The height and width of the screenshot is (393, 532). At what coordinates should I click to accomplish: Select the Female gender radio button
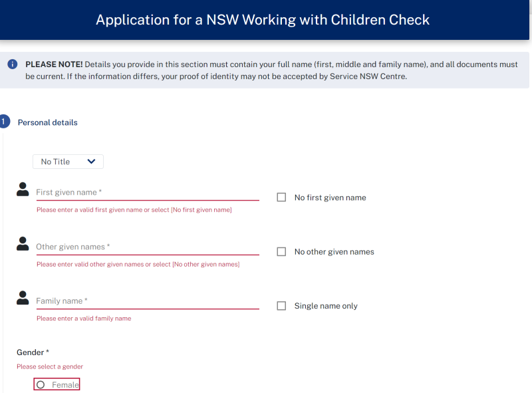pyautogui.click(x=41, y=384)
